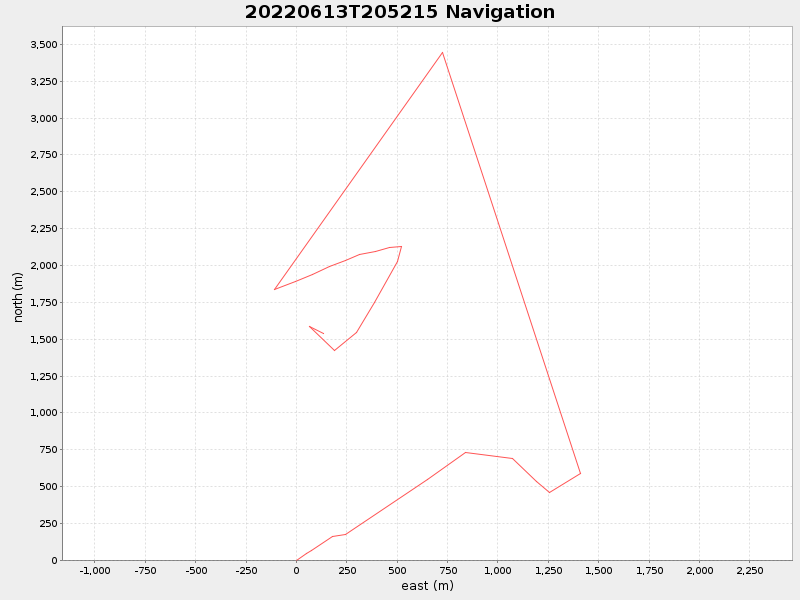Click the 1,500 east axis tick label

click(599, 570)
